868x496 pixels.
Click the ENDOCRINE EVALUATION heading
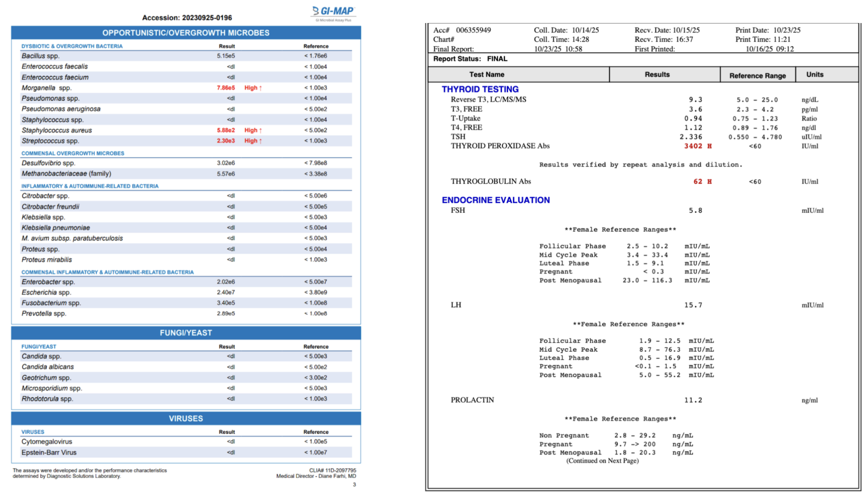click(x=495, y=200)
